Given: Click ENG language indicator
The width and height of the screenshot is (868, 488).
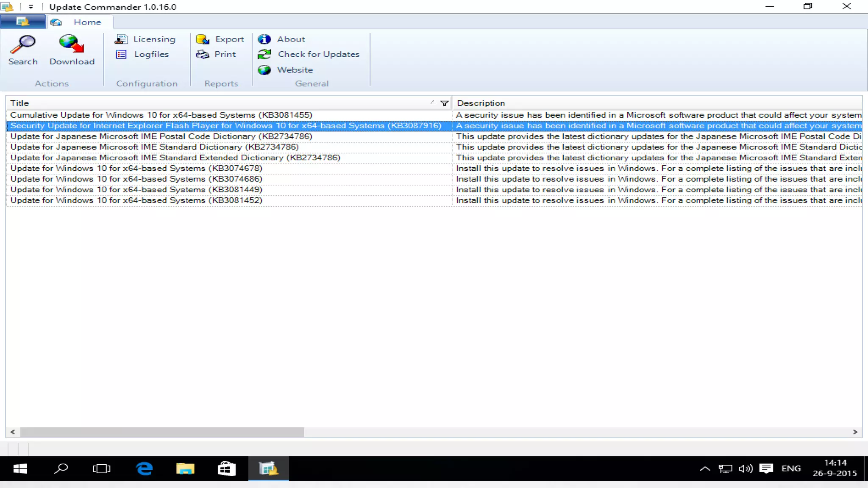Looking at the screenshot, I should [791, 469].
